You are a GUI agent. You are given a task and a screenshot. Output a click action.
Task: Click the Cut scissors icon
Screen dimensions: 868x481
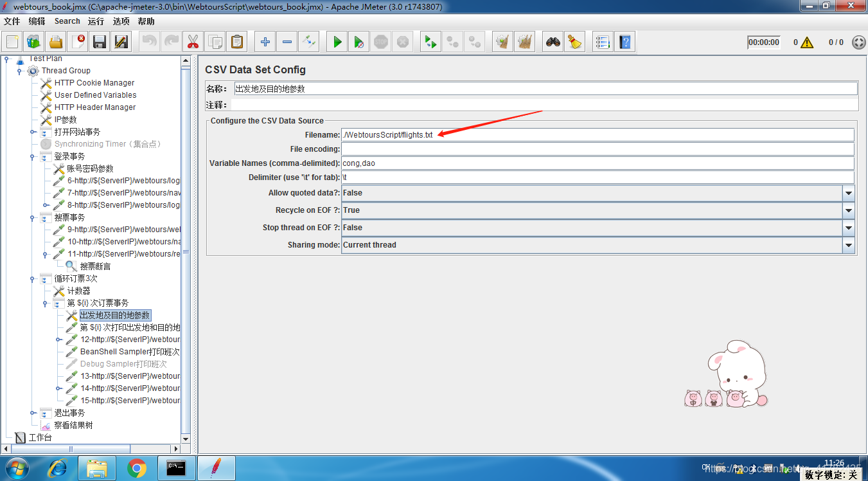tap(193, 42)
